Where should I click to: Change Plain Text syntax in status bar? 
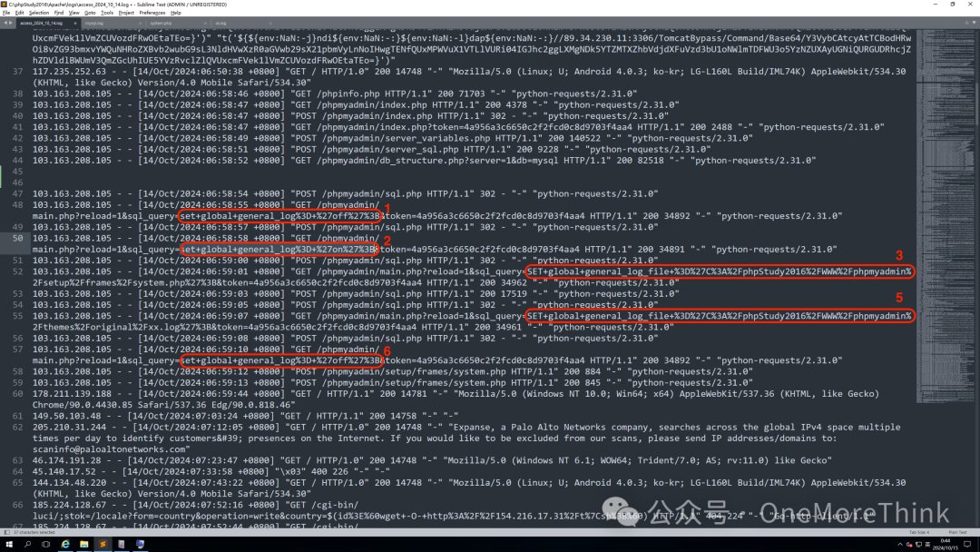click(957, 533)
